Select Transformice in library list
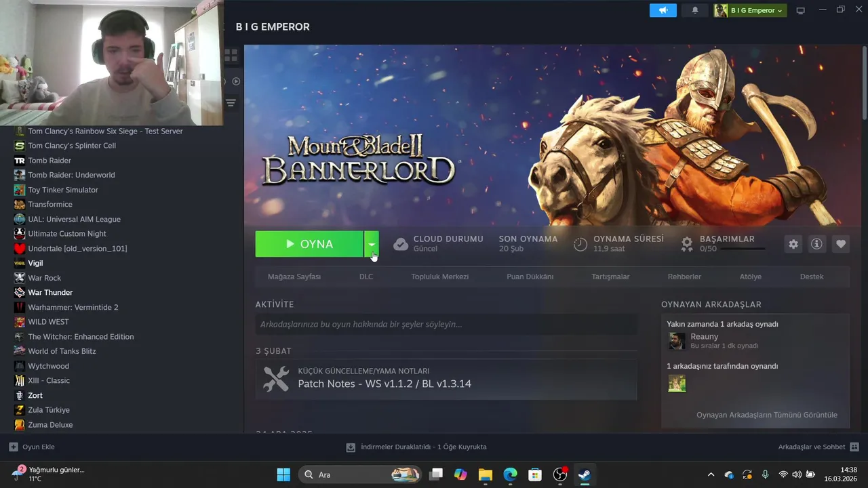The image size is (868, 488). (50, 204)
